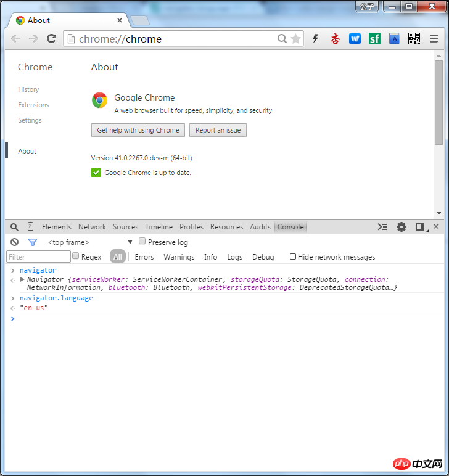Screen dimensions: 449x476
Task: Click Report an issue button
Action: click(x=218, y=130)
